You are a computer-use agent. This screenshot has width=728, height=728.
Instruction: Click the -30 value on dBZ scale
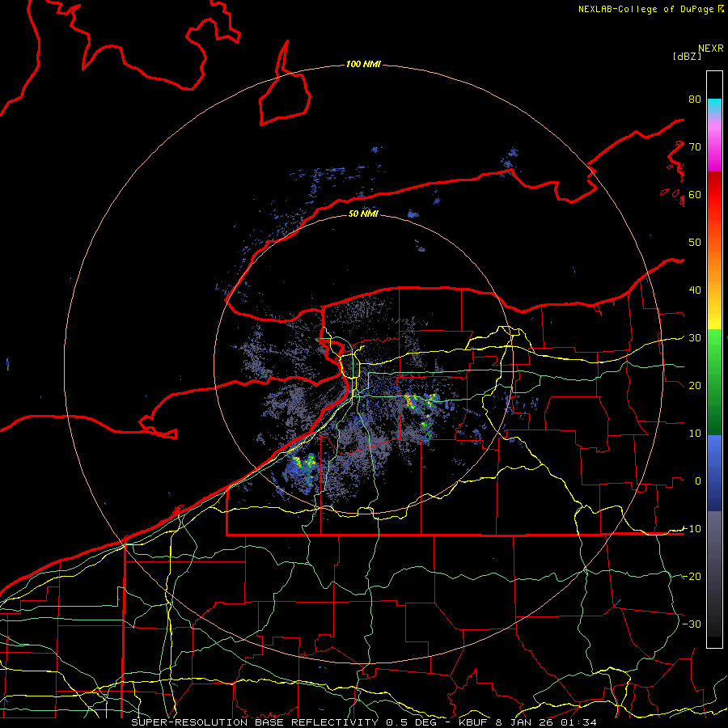(692, 624)
